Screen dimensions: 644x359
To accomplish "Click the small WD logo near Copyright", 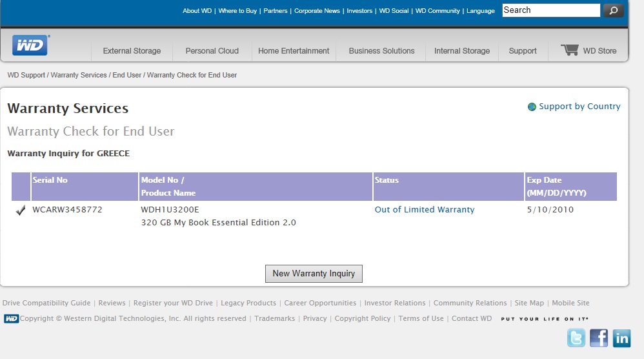I will pos(12,319).
